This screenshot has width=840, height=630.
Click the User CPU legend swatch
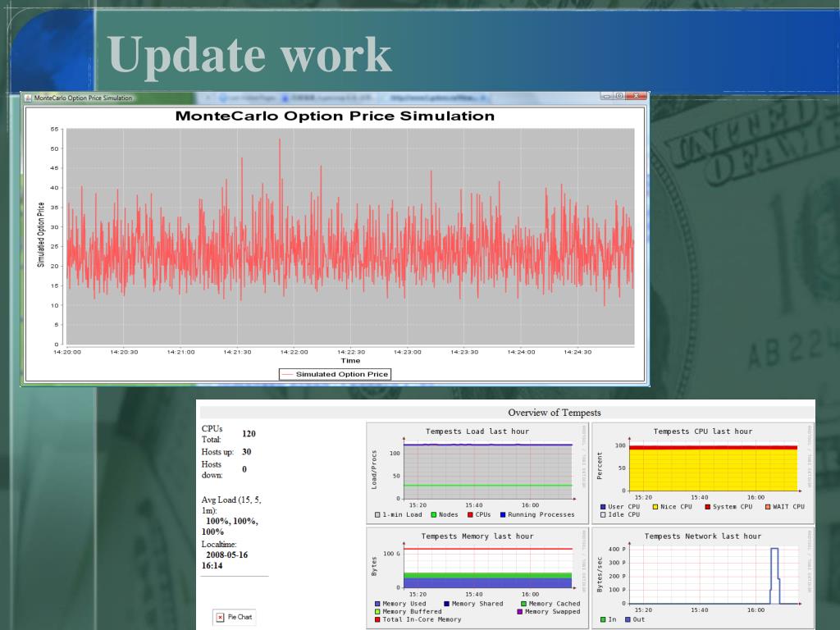[x=603, y=507]
